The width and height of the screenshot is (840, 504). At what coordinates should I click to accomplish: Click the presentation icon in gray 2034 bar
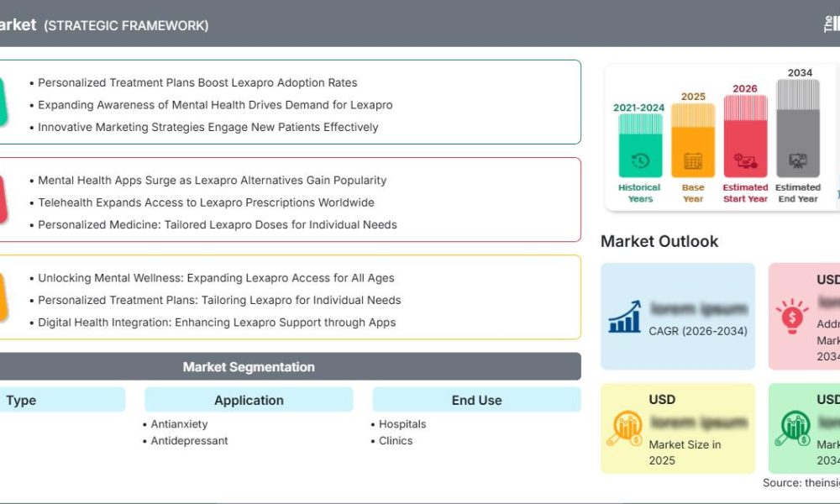click(x=798, y=160)
